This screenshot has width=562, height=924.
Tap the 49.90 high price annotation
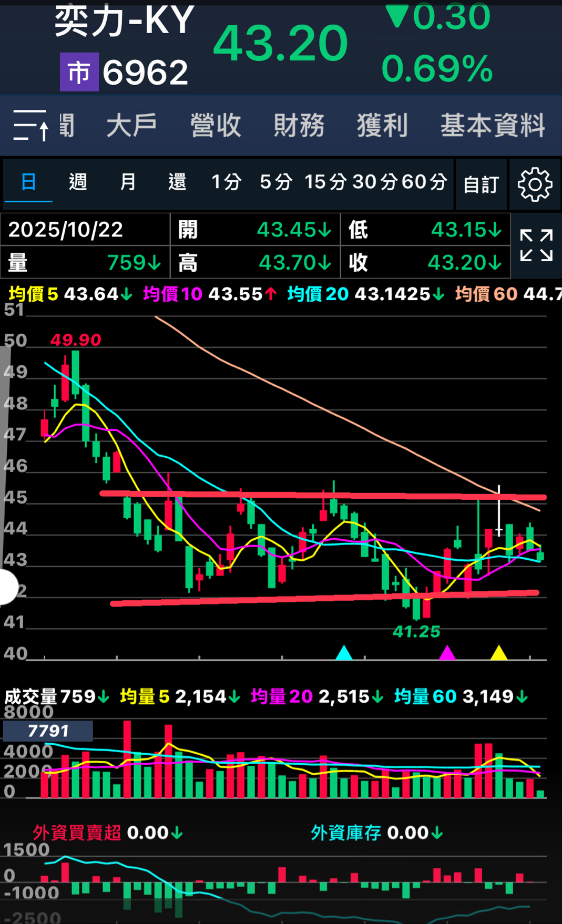coord(76,340)
